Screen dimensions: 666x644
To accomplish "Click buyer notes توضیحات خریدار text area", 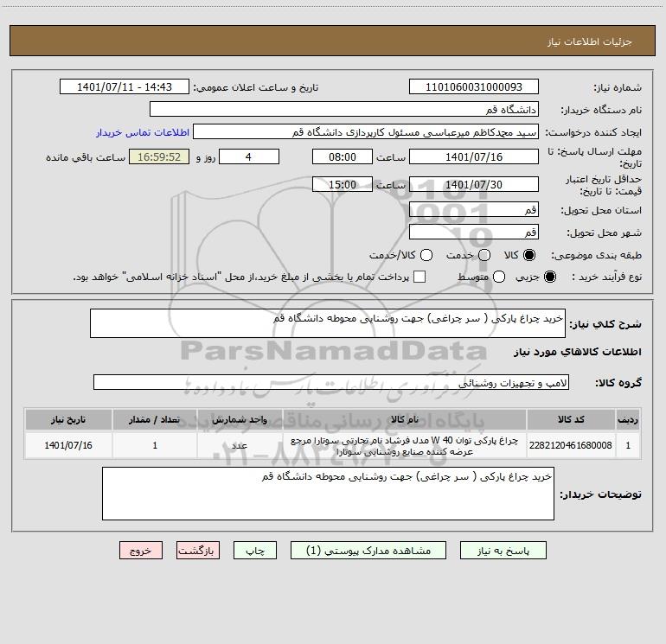I will click(328, 494).
